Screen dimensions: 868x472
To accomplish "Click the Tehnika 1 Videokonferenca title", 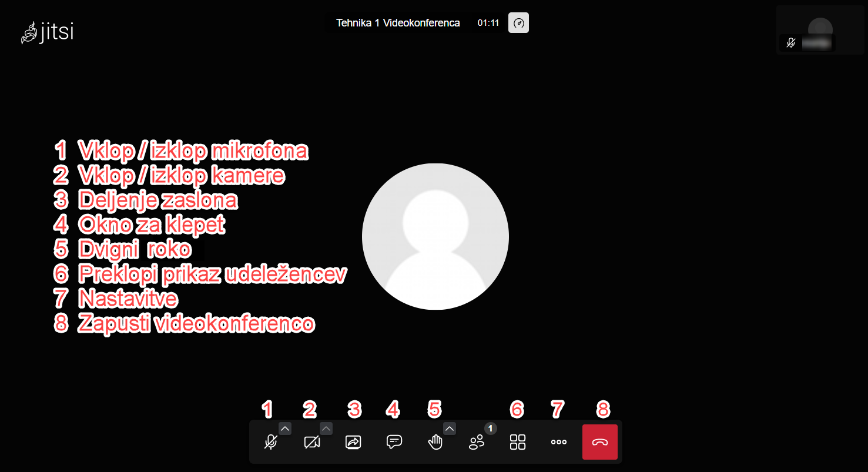I will (398, 23).
